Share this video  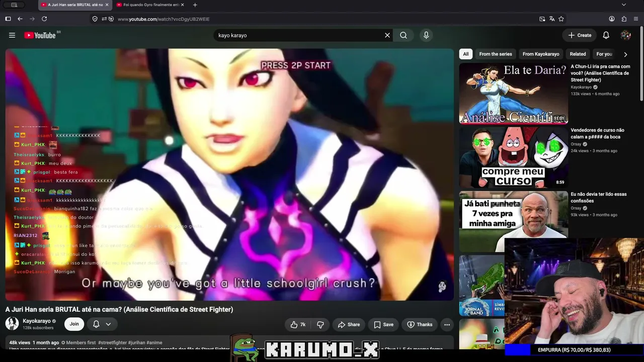[349, 325]
